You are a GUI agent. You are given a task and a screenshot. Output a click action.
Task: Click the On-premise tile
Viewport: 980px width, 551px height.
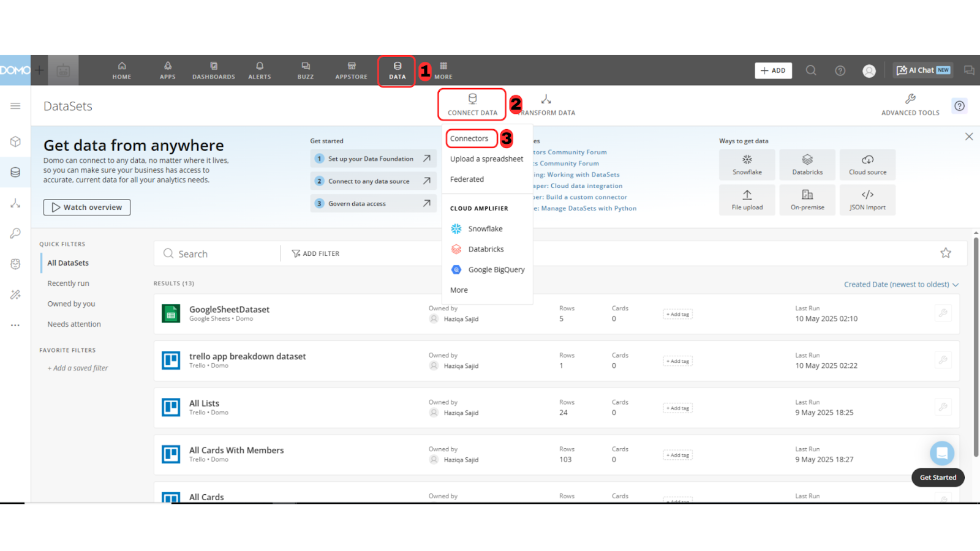pyautogui.click(x=807, y=200)
